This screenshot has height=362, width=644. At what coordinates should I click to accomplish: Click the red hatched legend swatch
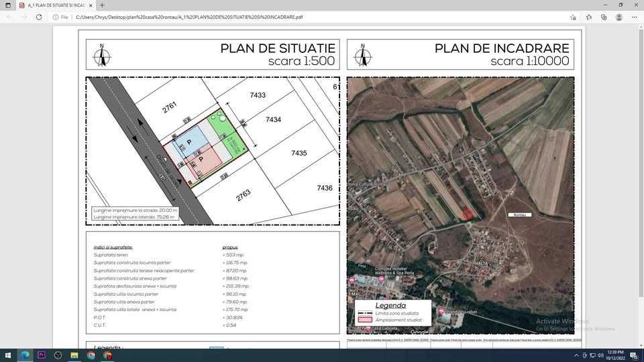365,320
